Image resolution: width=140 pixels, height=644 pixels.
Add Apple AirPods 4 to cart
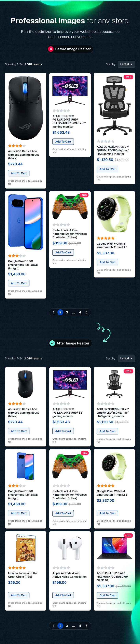coord(63,595)
